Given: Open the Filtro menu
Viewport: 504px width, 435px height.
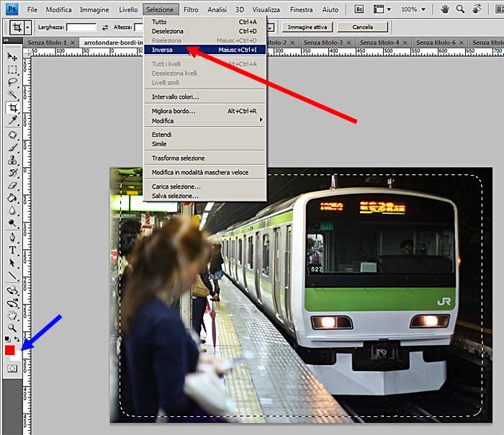Looking at the screenshot, I should click(x=191, y=9).
